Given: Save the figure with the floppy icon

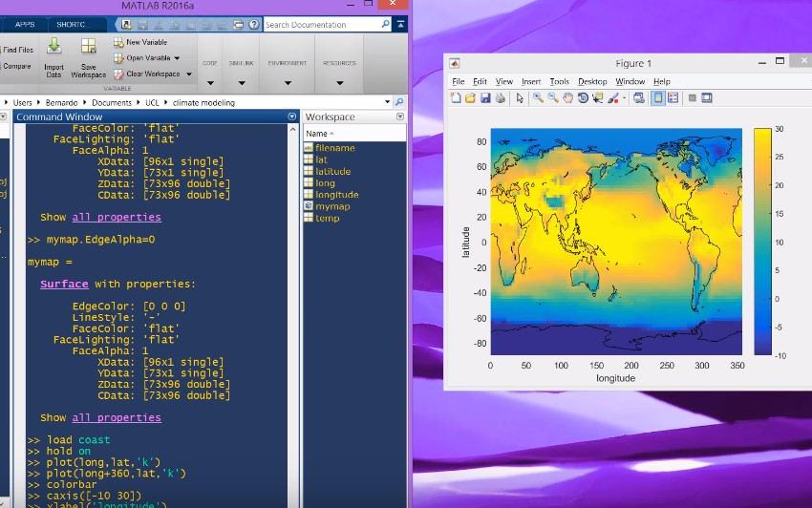Looking at the screenshot, I should pyautogui.click(x=485, y=97).
